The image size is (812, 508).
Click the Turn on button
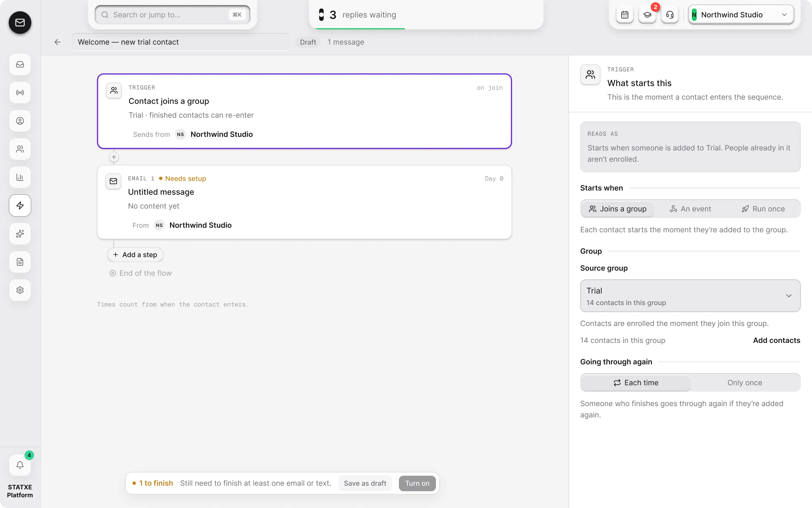click(x=417, y=483)
